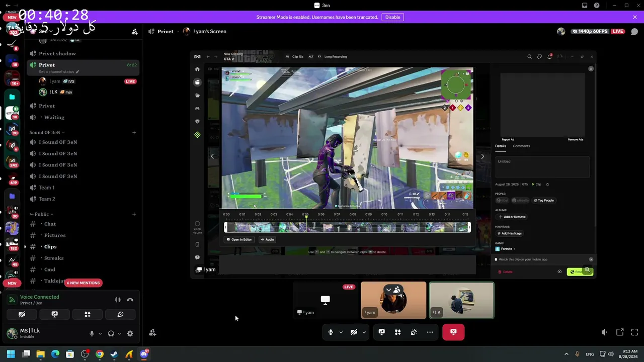Enter full screen for the stream
This screenshot has width=644, height=362.
point(634,332)
